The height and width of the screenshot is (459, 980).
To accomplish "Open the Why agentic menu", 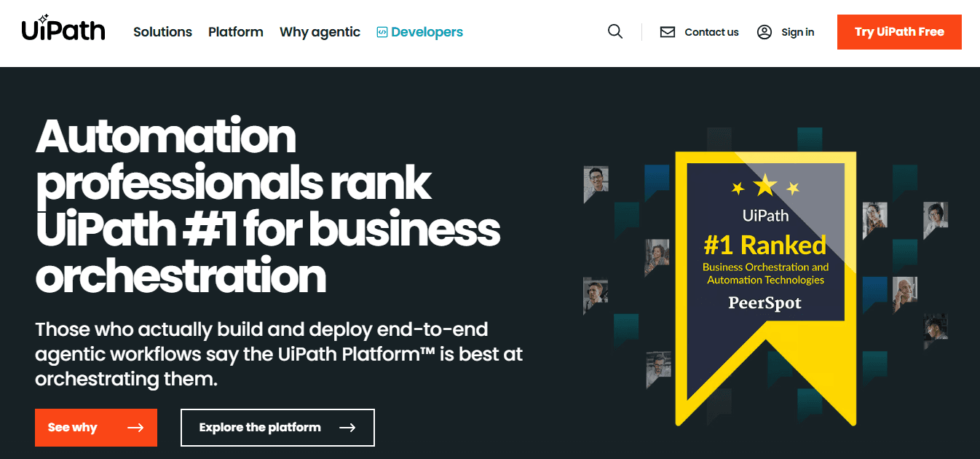I will 320,32.
